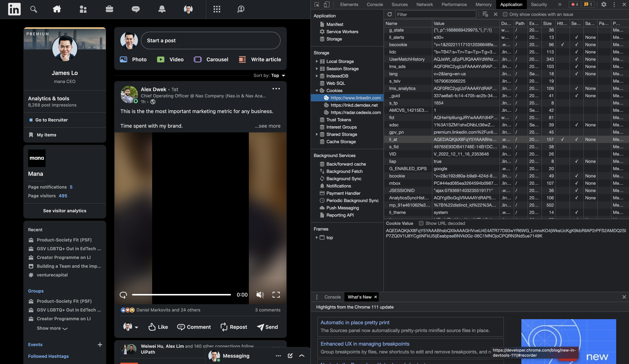Screen dimensions: 629x364
Task: Open Messaging speech bubble icon in navbar
Action: pos(136,9)
